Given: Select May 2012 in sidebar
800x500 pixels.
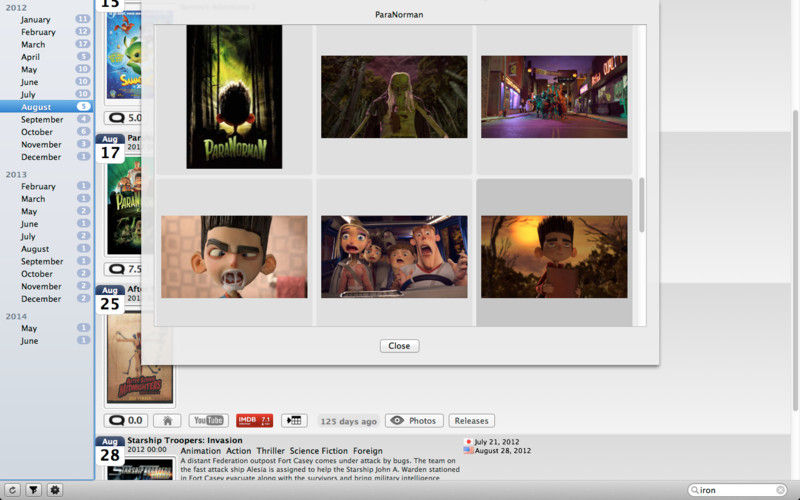Looking at the screenshot, I should [47, 69].
